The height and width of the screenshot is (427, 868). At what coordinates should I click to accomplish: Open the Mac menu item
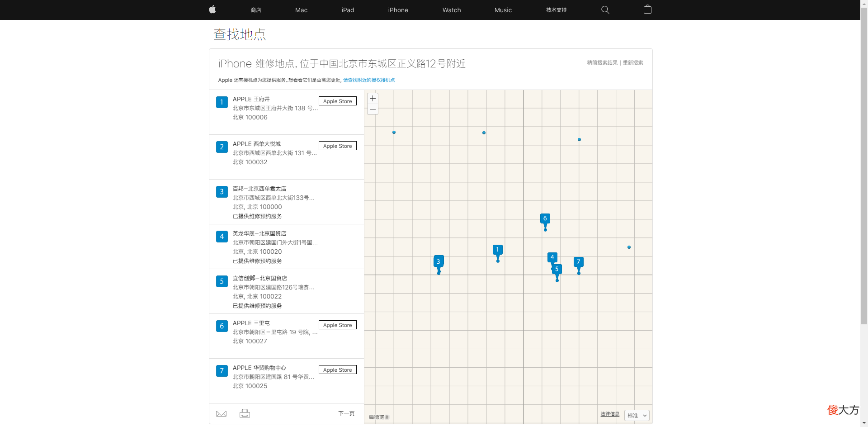(301, 10)
